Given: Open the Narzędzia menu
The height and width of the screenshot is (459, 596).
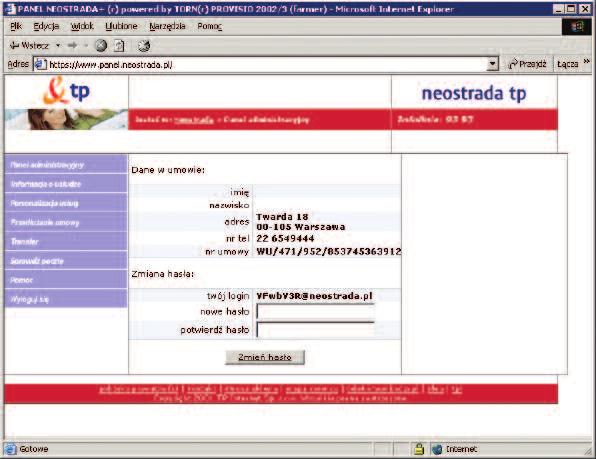Looking at the screenshot, I should click(x=167, y=26).
